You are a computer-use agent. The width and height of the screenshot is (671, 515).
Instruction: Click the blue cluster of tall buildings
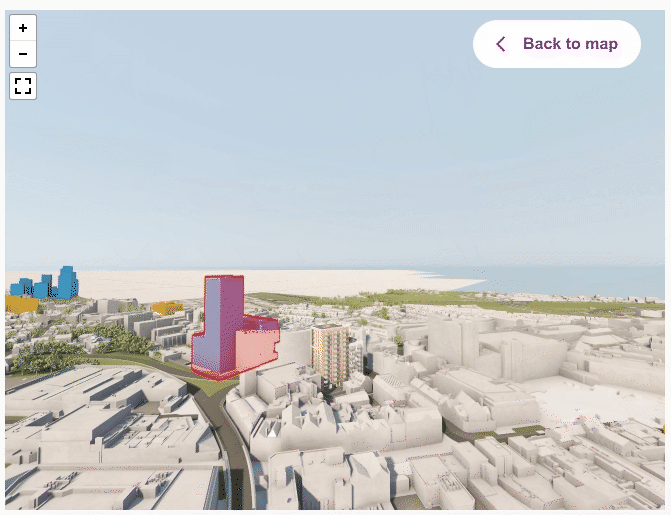[45, 283]
